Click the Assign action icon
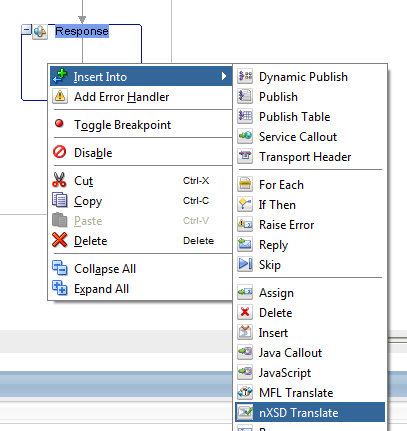407x431 pixels. coord(245,293)
